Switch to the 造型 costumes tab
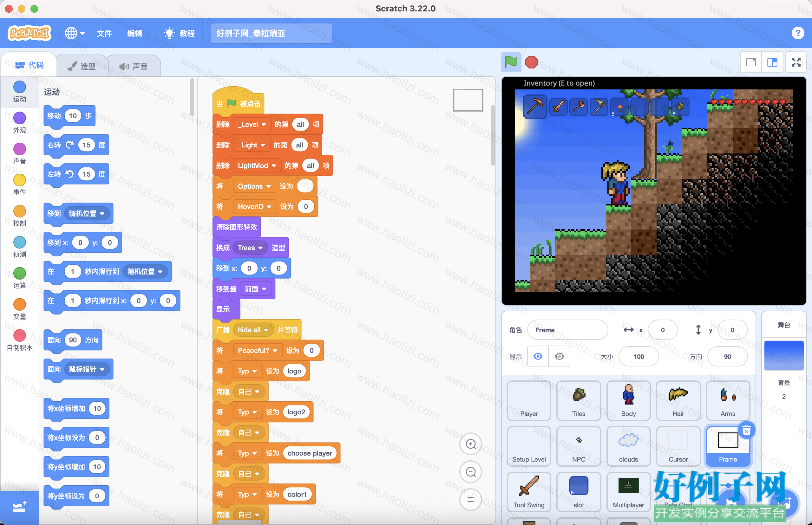812x525 pixels. [x=82, y=66]
